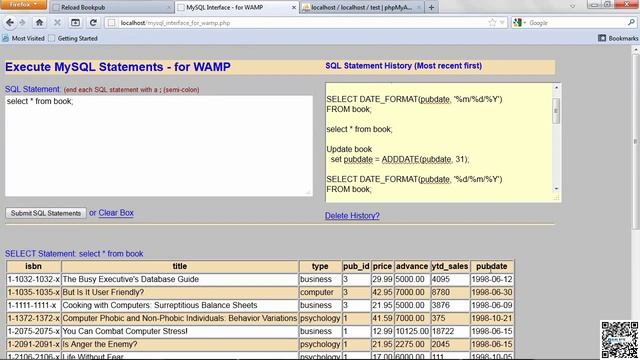The image size is (640, 360).
Task: Open a new tab with the plus button
Action: pyautogui.click(x=431, y=7)
